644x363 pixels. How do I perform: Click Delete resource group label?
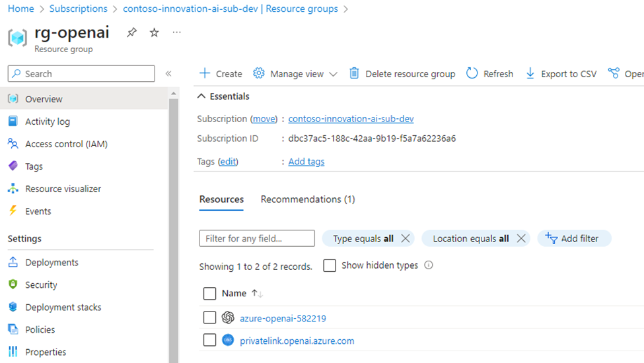click(410, 74)
